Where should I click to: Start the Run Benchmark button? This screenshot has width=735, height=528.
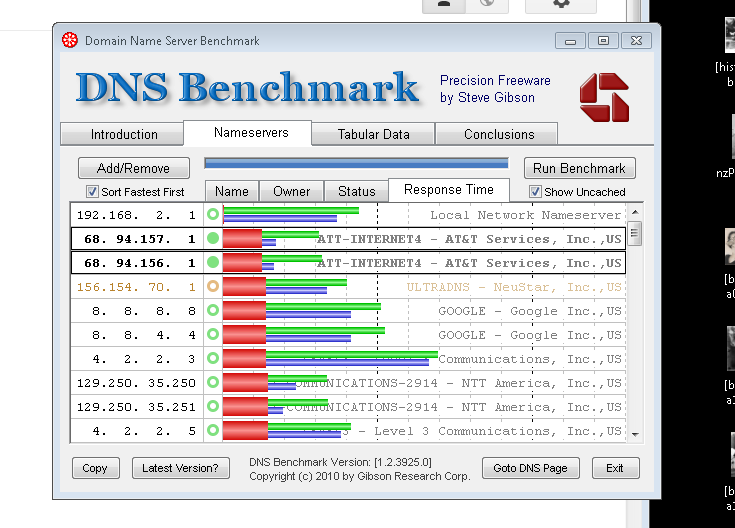(x=579, y=168)
